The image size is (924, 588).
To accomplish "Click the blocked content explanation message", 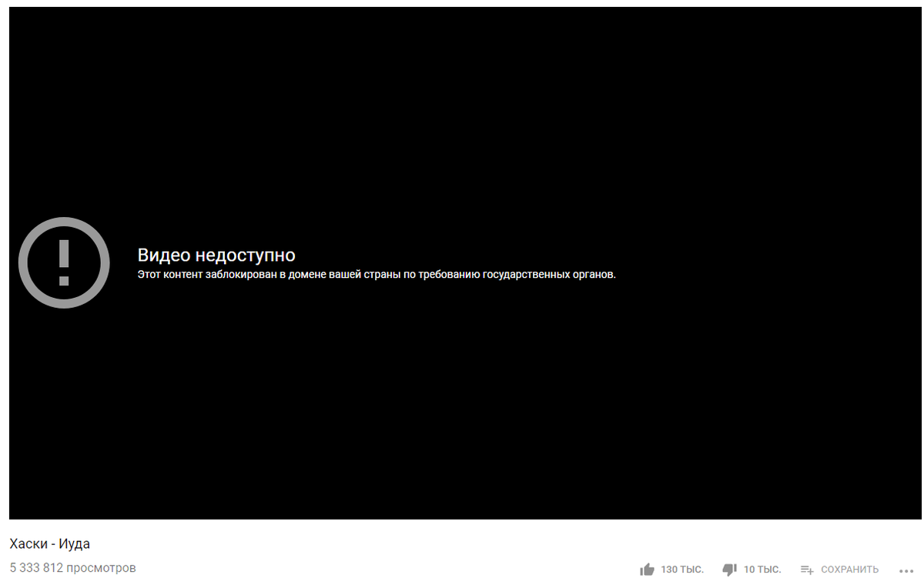I will pyautogui.click(x=377, y=274).
